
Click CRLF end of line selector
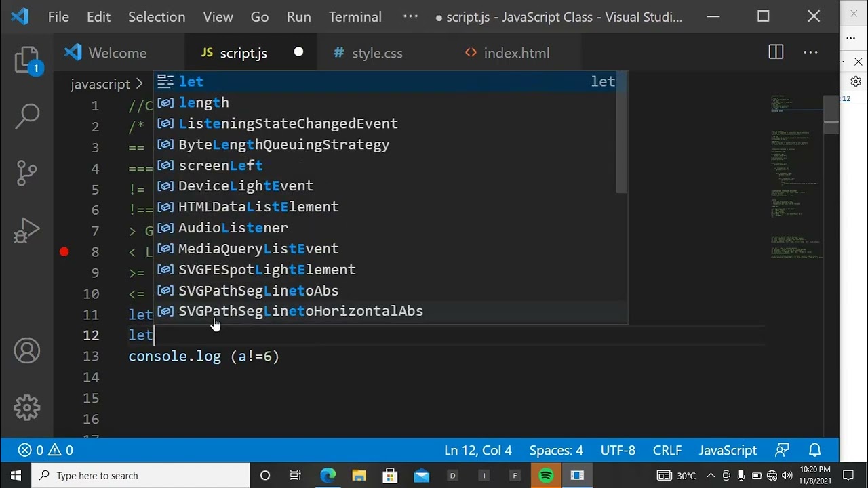(x=667, y=450)
